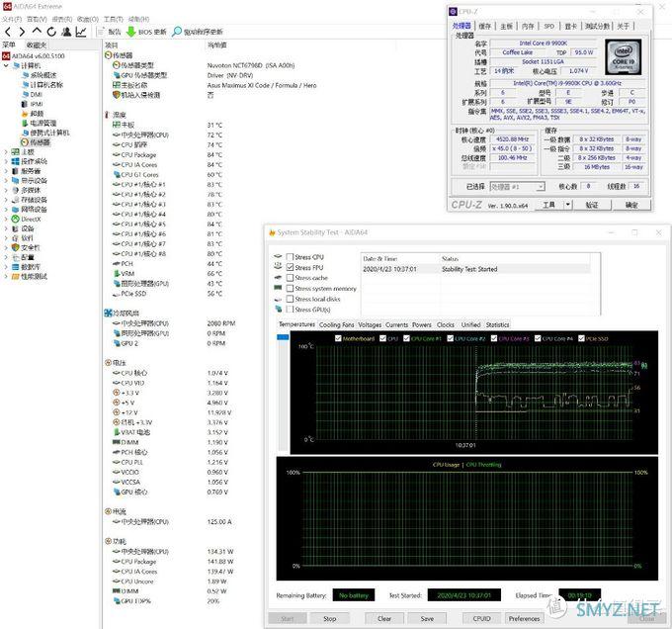Open the graph chart icon in toolbar

click(81, 32)
